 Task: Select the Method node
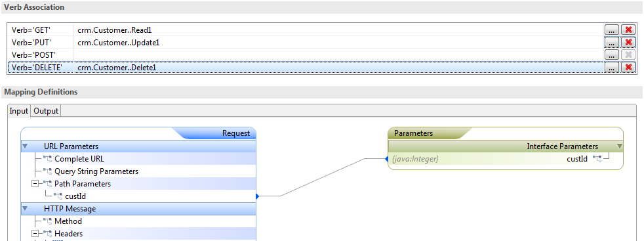(x=68, y=221)
